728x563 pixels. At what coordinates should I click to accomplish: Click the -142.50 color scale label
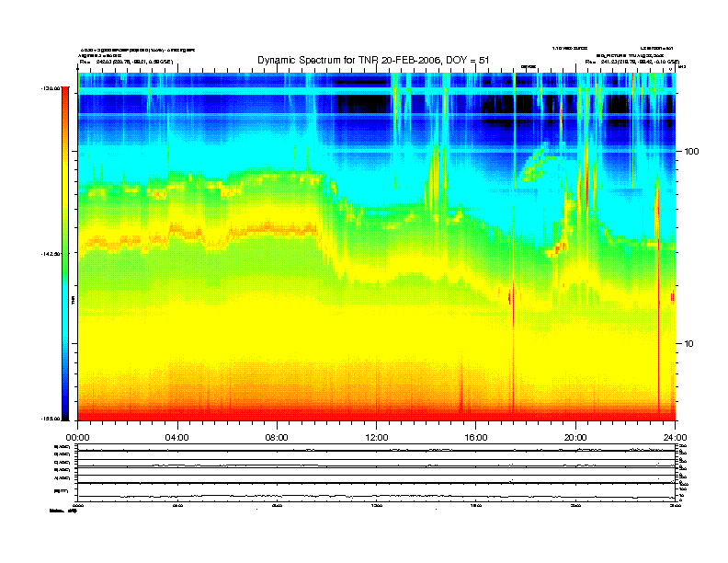pyautogui.click(x=51, y=254)
